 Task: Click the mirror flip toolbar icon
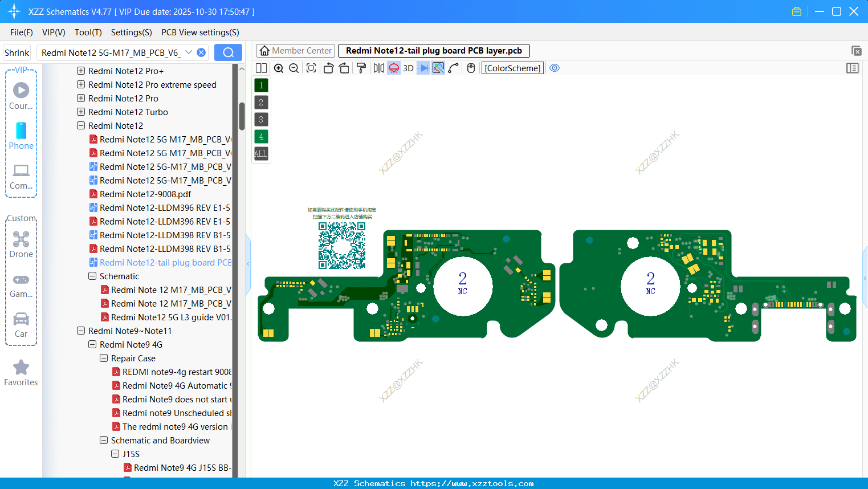pos(378,68)
